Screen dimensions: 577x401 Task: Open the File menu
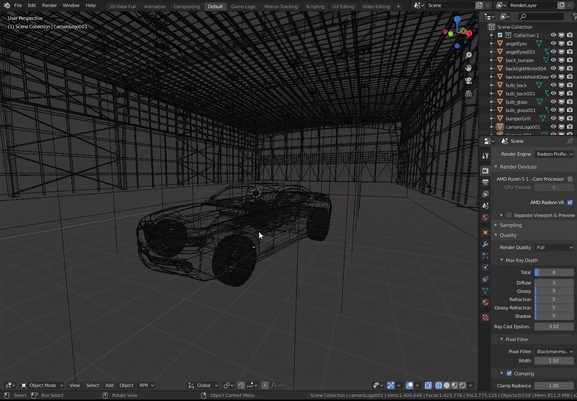pos(18,6)
